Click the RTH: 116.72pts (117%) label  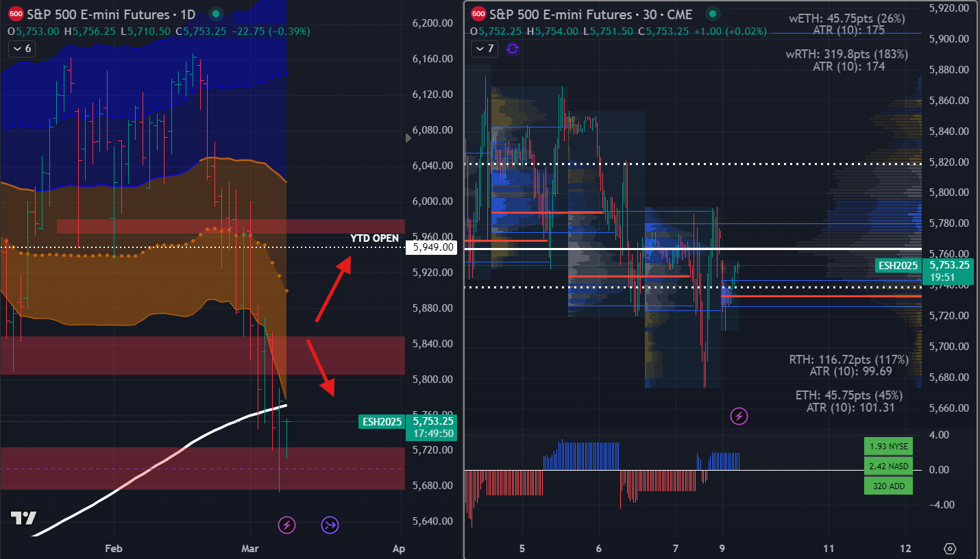tap(849, 360)
